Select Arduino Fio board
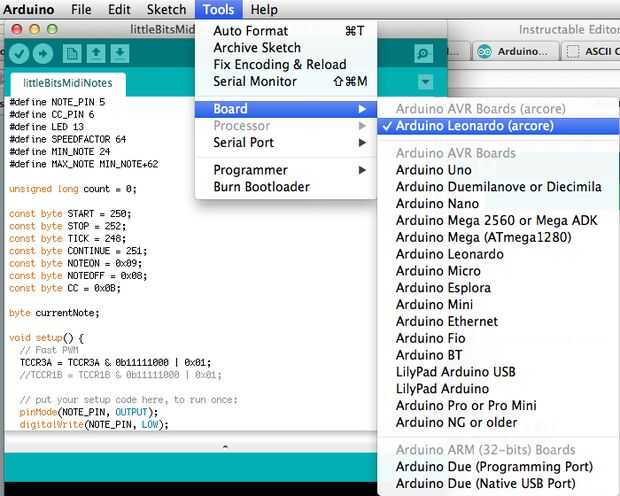Image resolution: width=620 pixels, height=496 pixels. point(498,338)
